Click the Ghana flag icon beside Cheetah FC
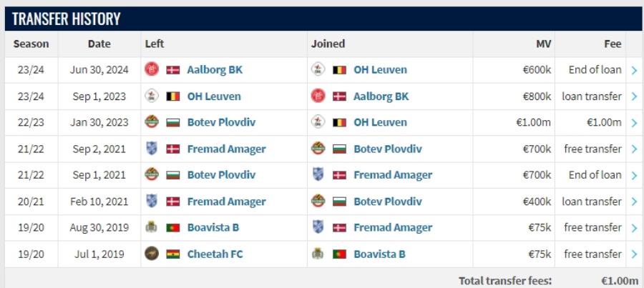Image resolution: width=644 pixels, height=288 pixels. 173,254
